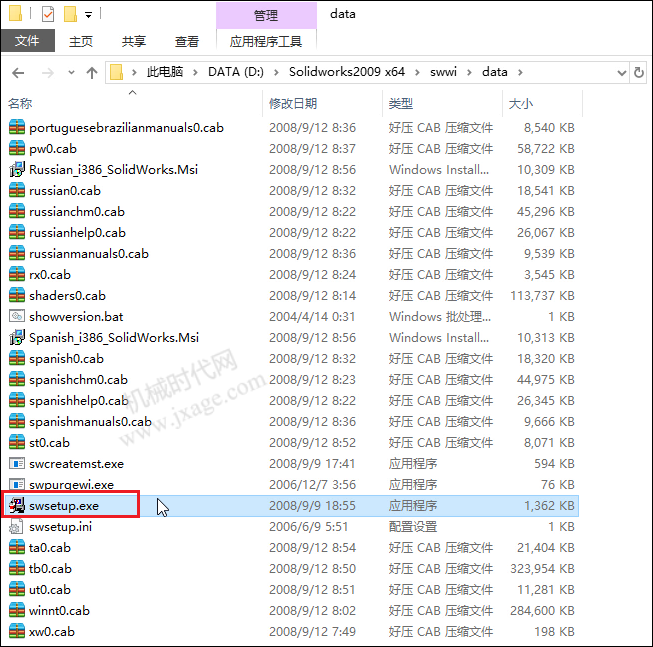The image size is (653, 647).
Task: Open the recent locations dropdown arrow
Action: pyautogui.click(x=71, y=72)
